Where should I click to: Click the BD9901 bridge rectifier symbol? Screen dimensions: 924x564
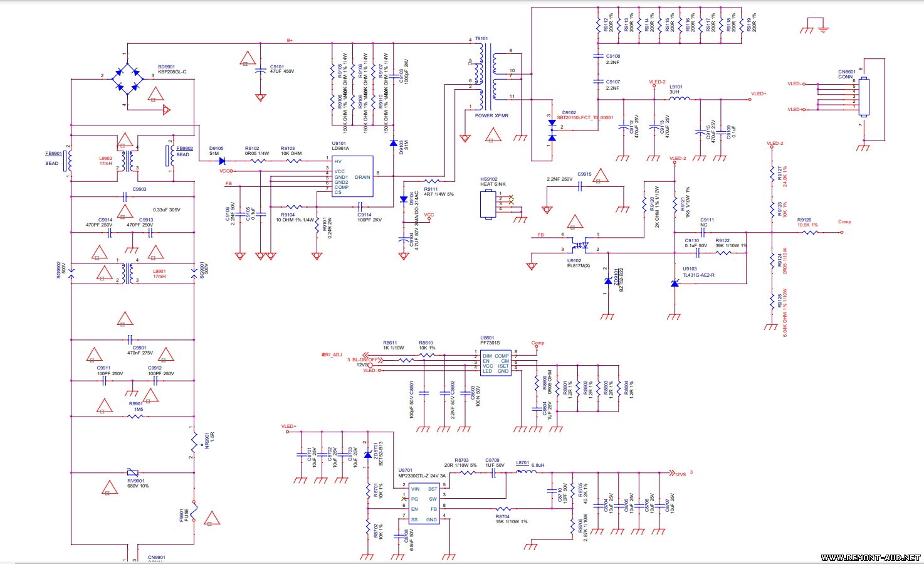coord(129,78)
